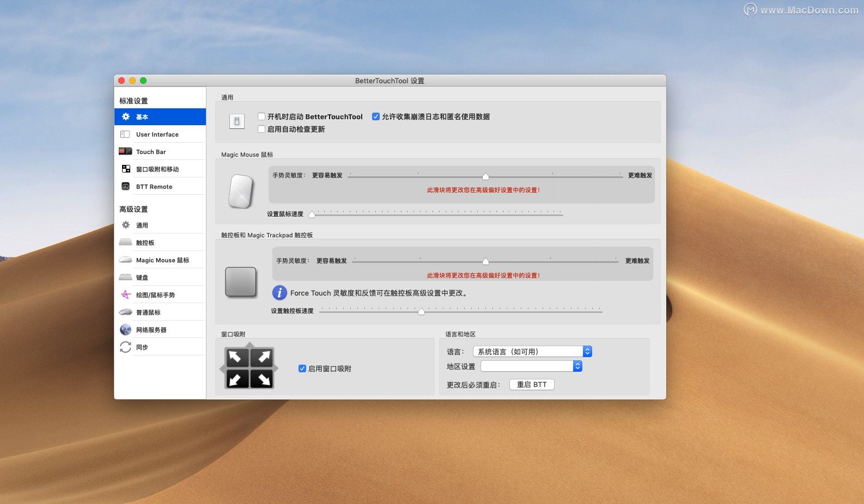Click the 标准设置 sidebar heading
This screenshot has height=504, width=864.
click(x=133, y=101)
